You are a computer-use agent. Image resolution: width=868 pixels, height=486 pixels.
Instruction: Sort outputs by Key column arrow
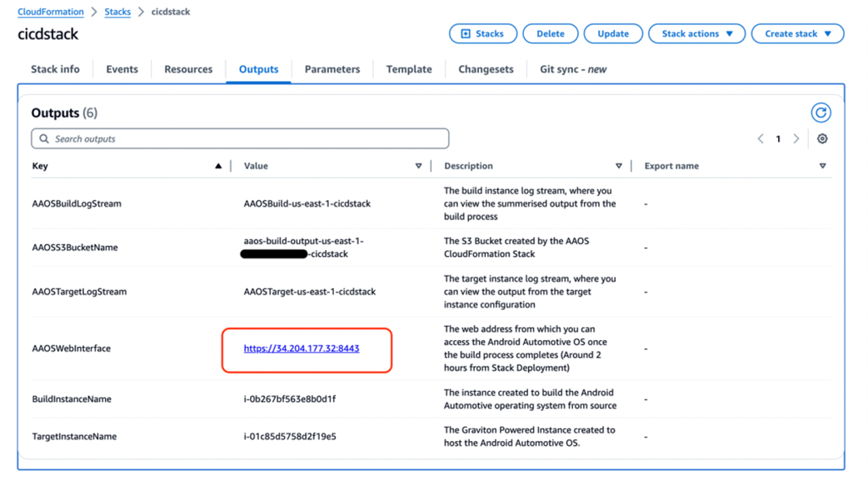[218, 166]
